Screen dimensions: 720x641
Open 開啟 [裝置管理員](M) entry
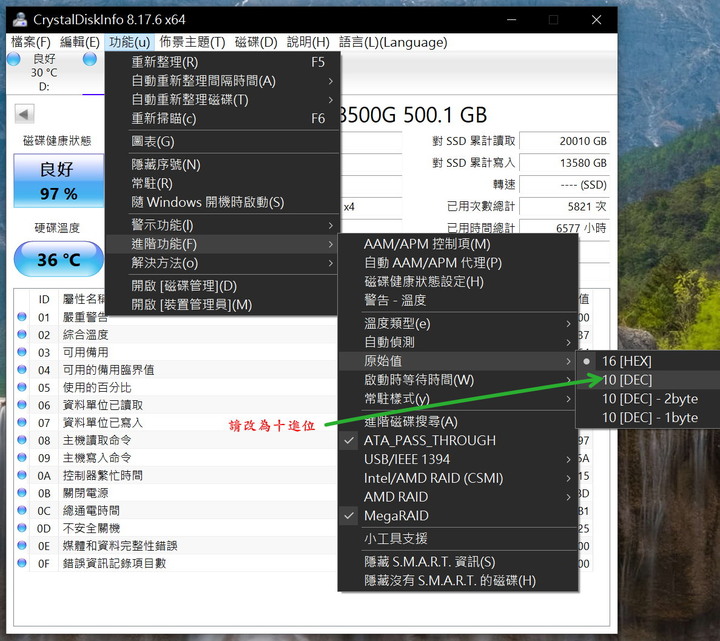tap(223, 305)
